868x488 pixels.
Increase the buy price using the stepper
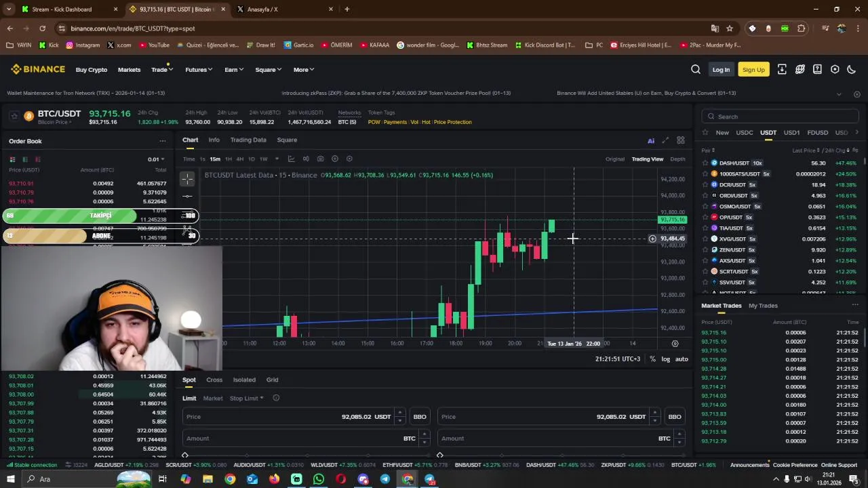399,413
